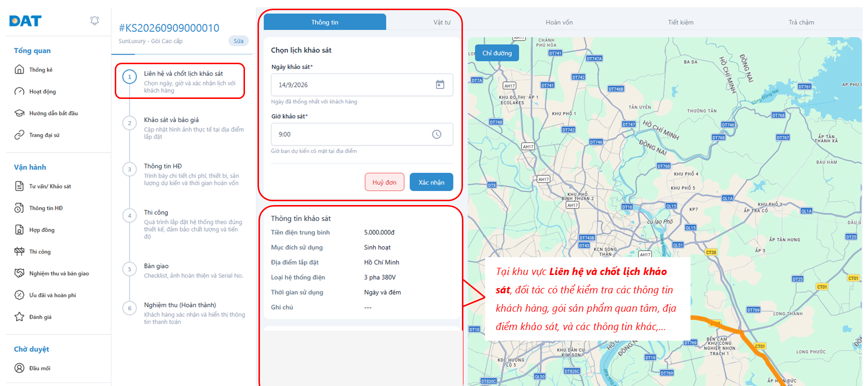Click the Huỷ đơn button

coord(384,182)
